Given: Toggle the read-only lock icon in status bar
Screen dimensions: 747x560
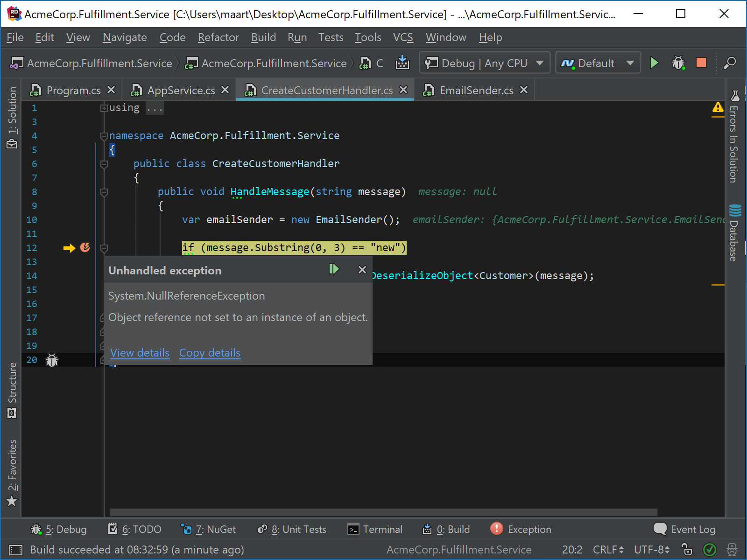Looking at the screenshot, I should 686,550.
